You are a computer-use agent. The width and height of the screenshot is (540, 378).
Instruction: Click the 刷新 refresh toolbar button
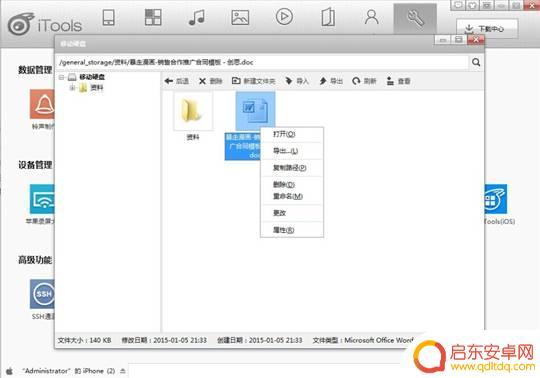[x=364, y=81]
